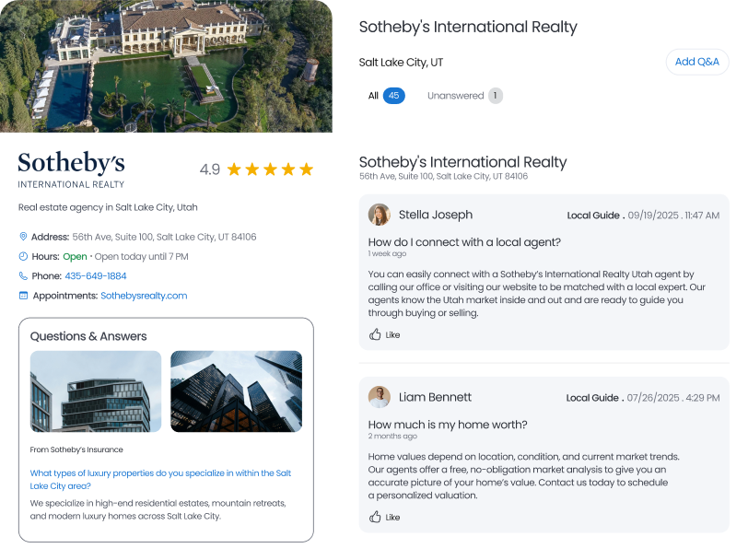Viewport: 748px width, 560px height.
Task: Open the luxury properties question link
Action: point(160,479)
